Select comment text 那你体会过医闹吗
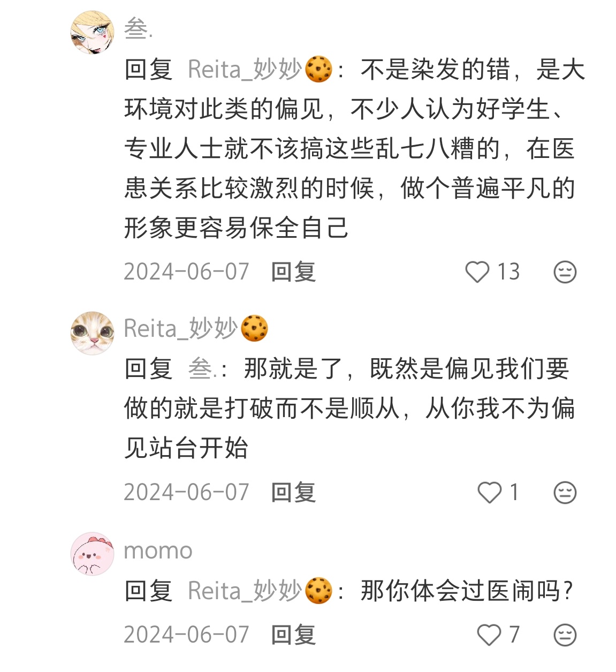Screen dimensions: 616x672 click(x=467, y=591)
